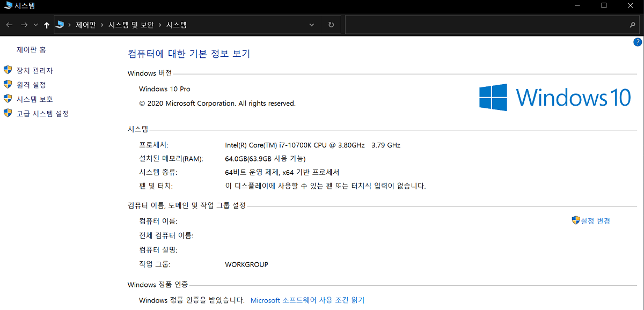Click shield icon beside 장치 관리자
This screenshot has height=310, width=644.
pos(8,70)
